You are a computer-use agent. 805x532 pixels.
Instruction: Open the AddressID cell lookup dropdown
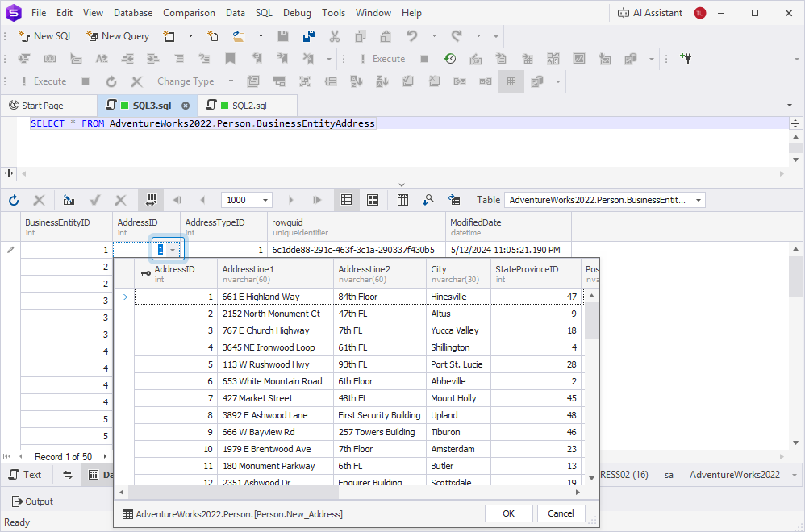173,250
